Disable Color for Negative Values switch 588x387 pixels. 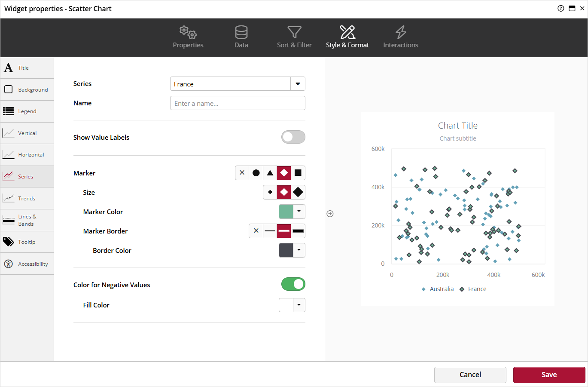point(293,284)
